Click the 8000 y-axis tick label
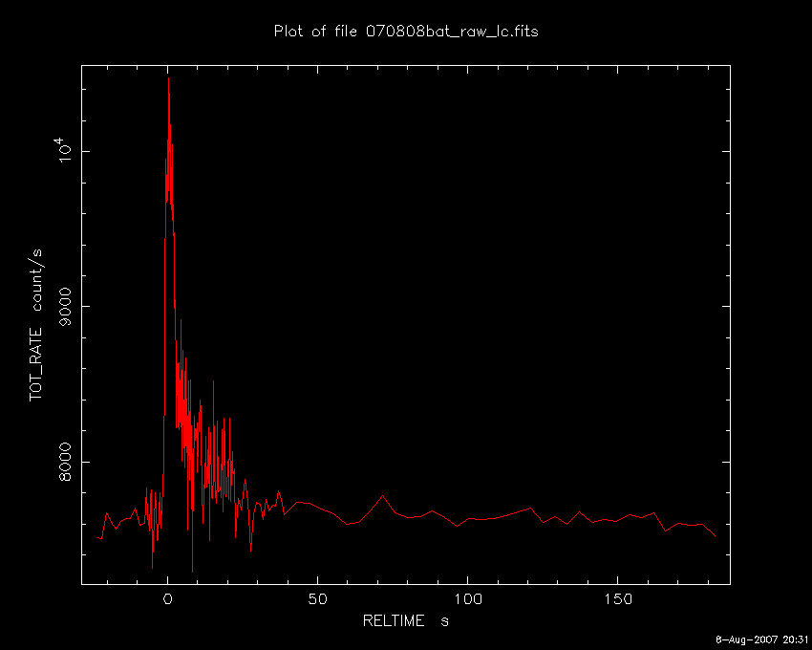 click(66, 462)
